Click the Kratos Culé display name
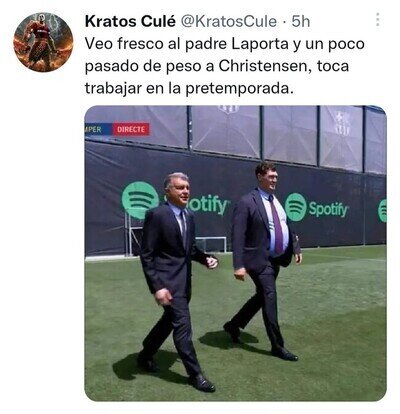This screenshot has width=400, height=414. [130, 22]
